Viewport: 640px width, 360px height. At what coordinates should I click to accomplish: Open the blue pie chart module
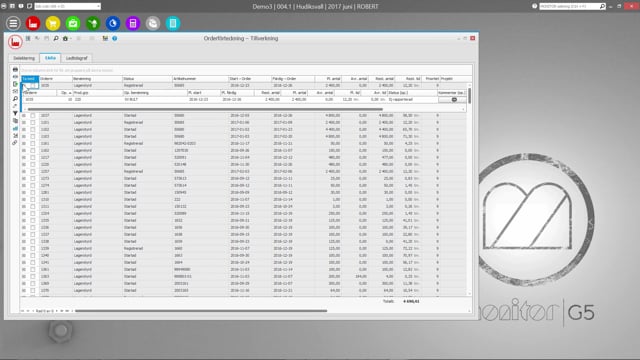pos(113,23)
